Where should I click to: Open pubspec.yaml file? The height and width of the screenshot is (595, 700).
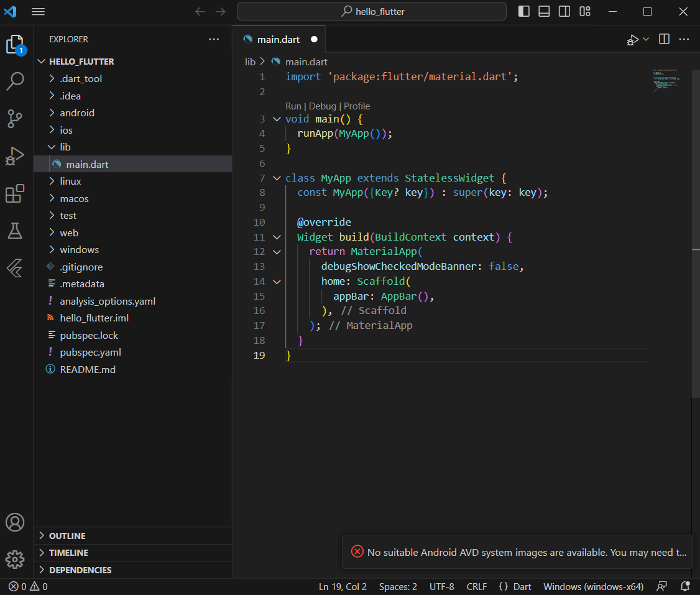click(132, 353)
